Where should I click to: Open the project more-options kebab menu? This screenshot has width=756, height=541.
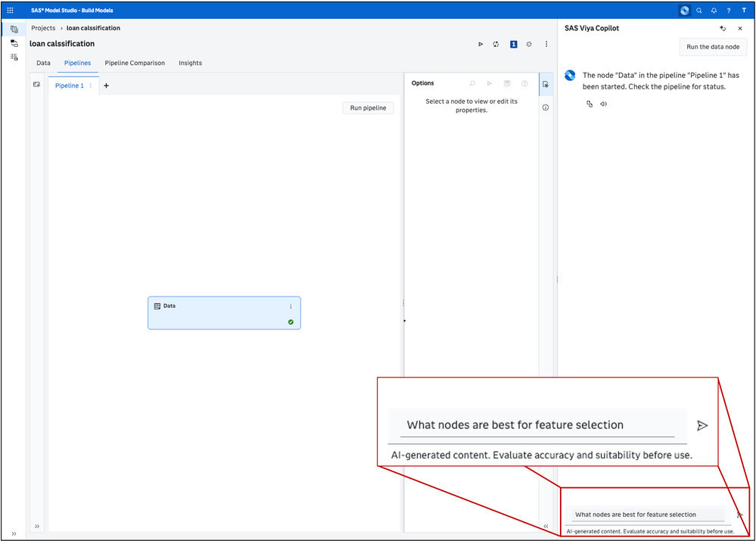point(546,44)
